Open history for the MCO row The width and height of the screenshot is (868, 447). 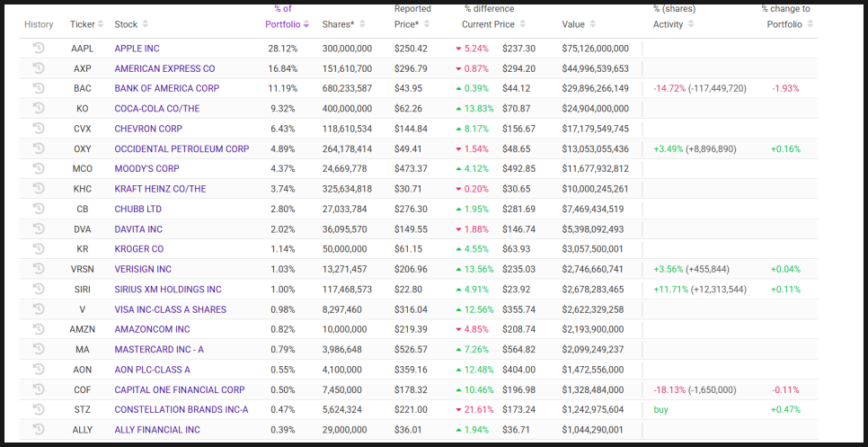click(x=39, y=168)
